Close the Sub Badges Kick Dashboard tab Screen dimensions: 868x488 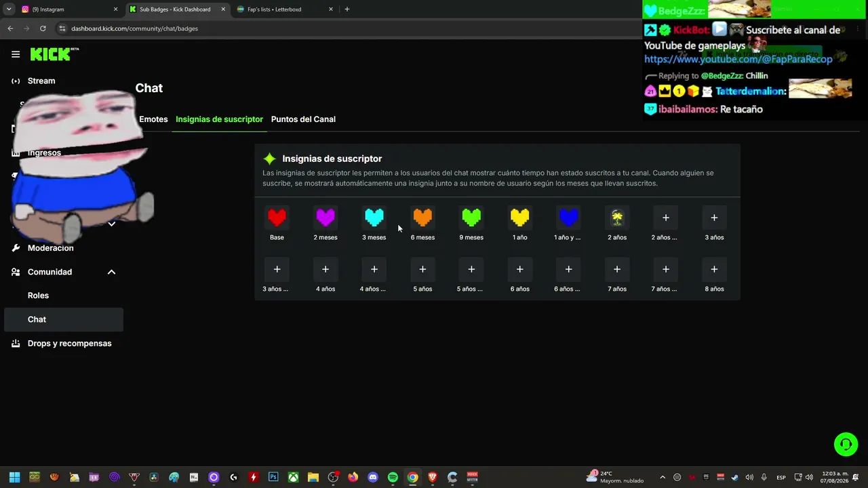pos(223,9)
